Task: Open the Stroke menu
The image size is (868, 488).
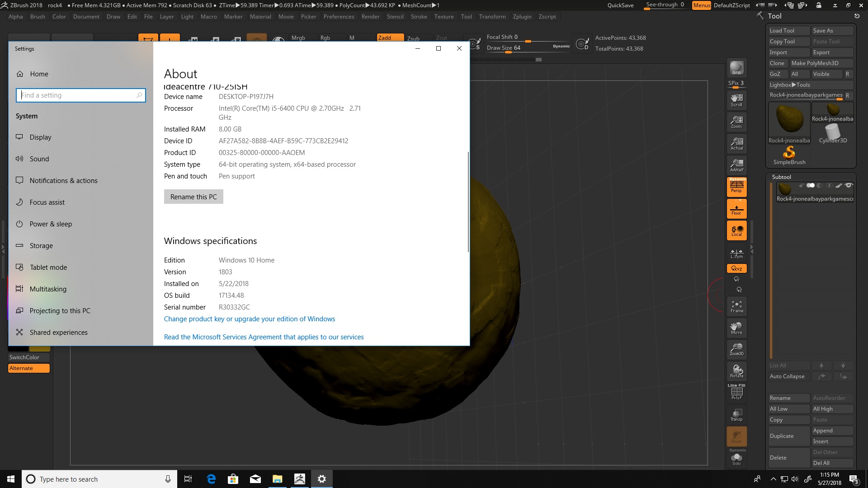Action: [419, 17]
